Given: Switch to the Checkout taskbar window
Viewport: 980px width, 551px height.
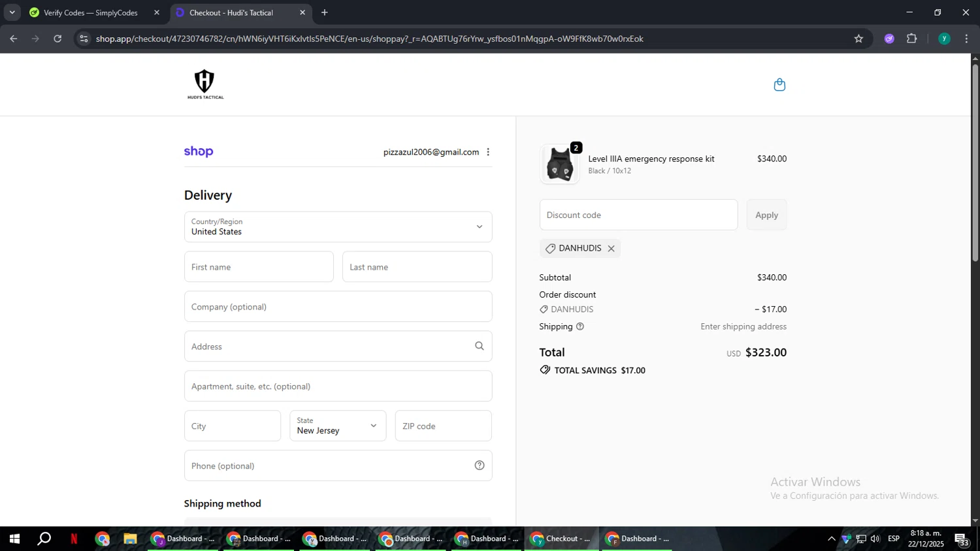Looking at the screenshot, I should click(561, 539).
